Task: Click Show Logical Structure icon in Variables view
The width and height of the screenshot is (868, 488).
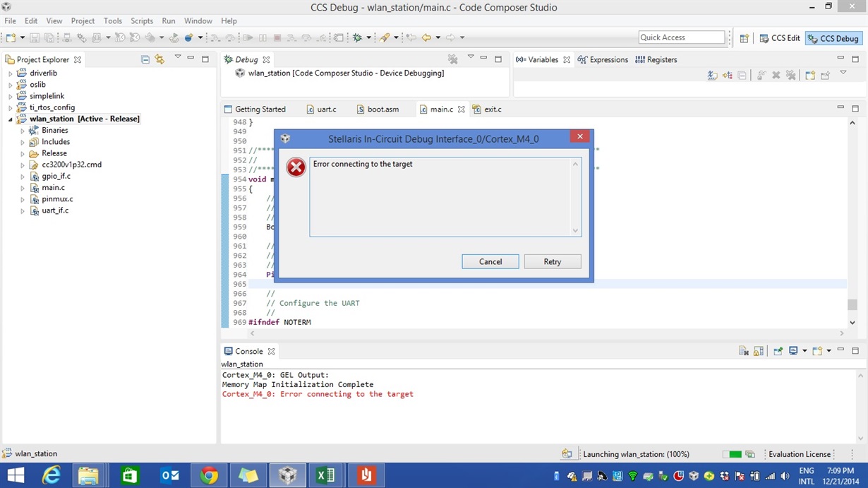Action: 728,76
